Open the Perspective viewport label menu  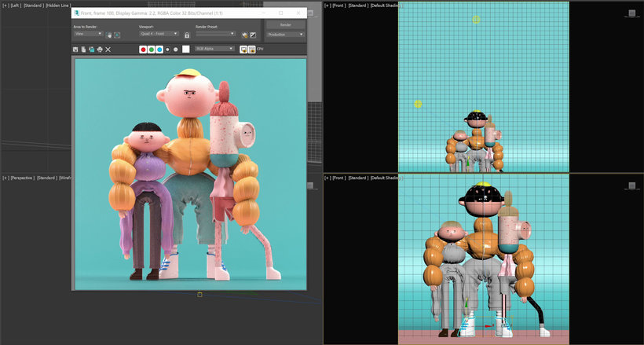point(23,178)
